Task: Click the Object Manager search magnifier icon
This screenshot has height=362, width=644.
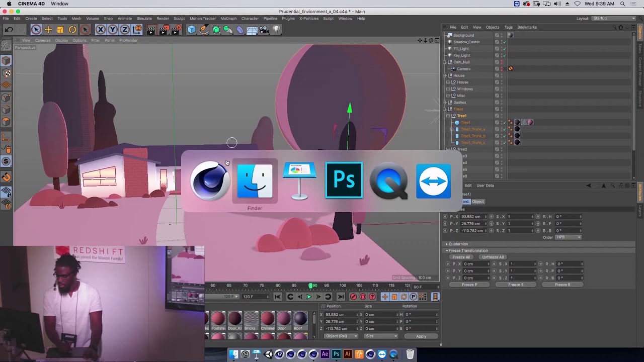Action: point(614,27)
